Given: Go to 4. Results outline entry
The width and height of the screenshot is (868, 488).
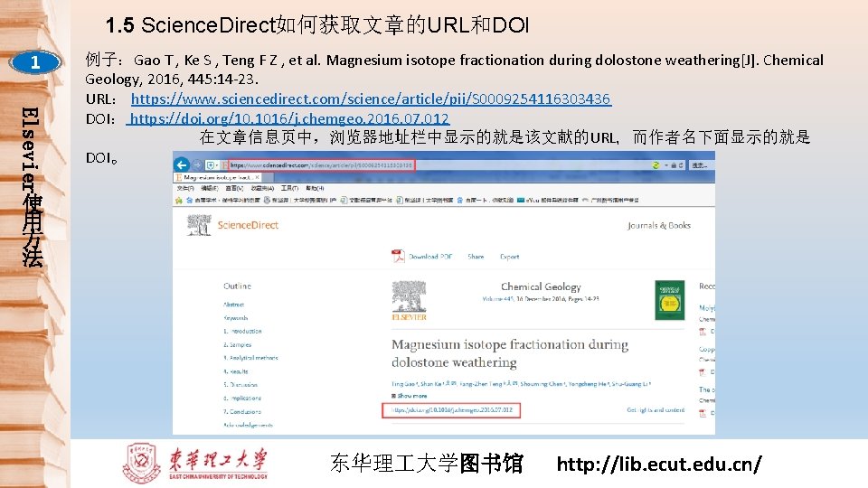Looking at the screenshot, I should 236,371.
